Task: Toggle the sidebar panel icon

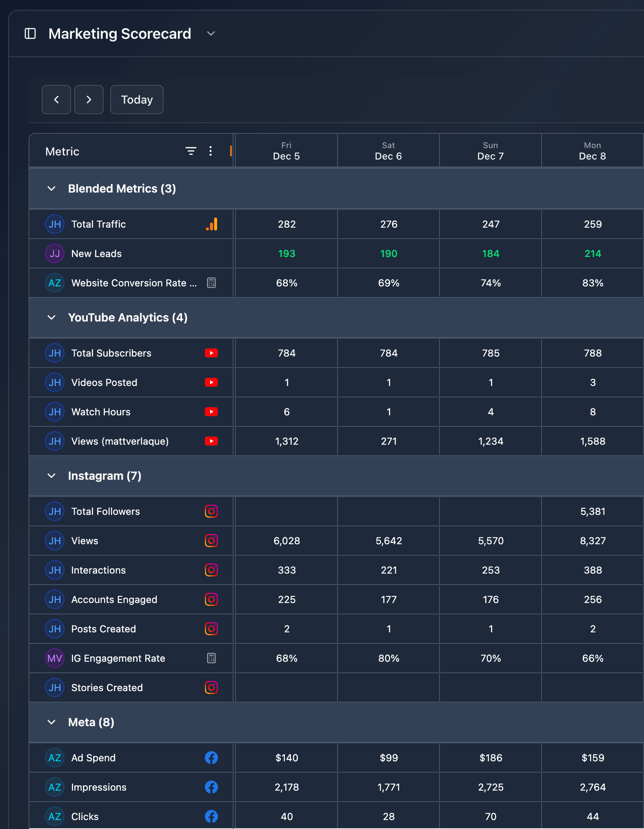Action: click(30, 33)
